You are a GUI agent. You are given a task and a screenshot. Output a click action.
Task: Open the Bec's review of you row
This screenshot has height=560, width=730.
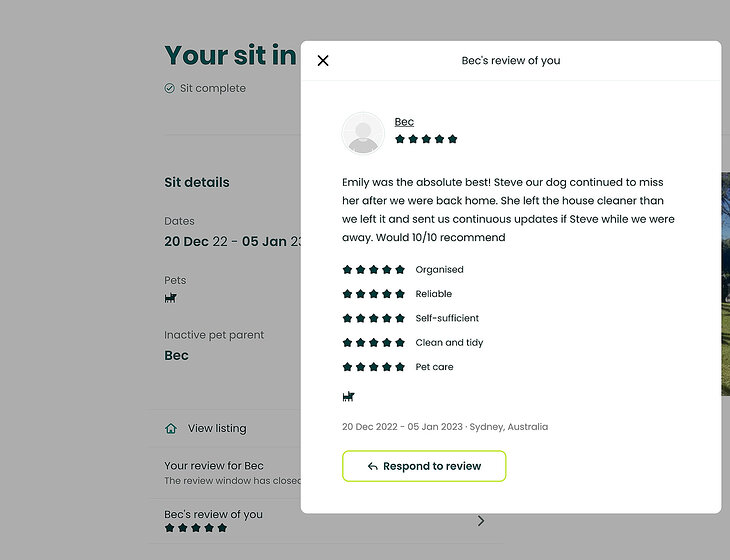pos(213,515)
